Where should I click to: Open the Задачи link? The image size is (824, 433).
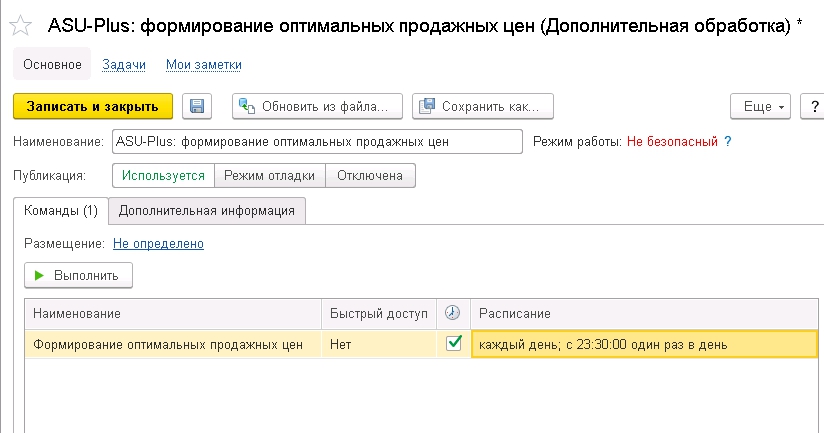(x=123, y=65)
